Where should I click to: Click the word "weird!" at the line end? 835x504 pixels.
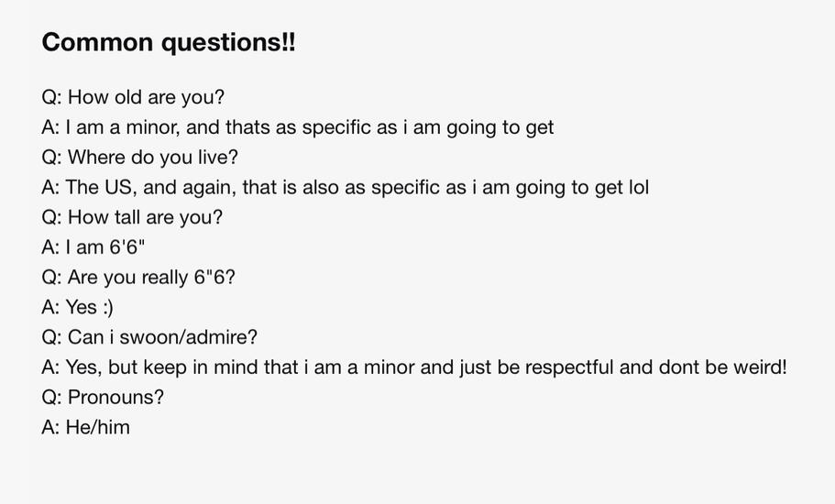point(760,368)
